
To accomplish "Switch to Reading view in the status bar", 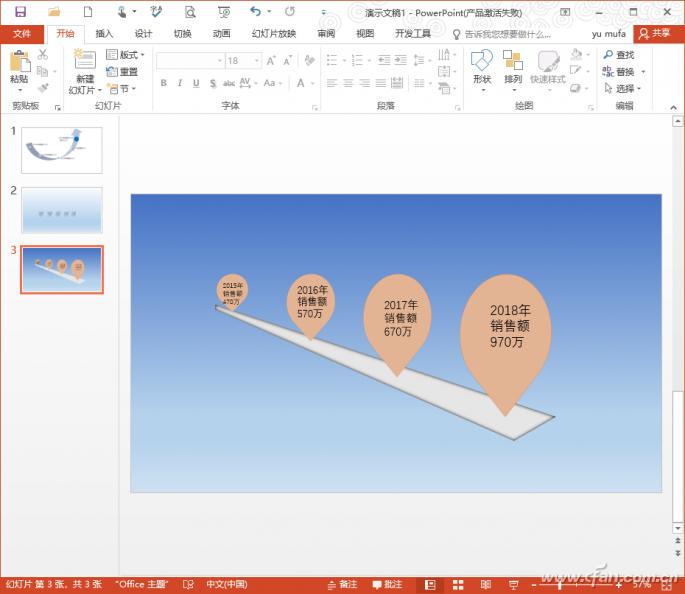I will (486, 585).
